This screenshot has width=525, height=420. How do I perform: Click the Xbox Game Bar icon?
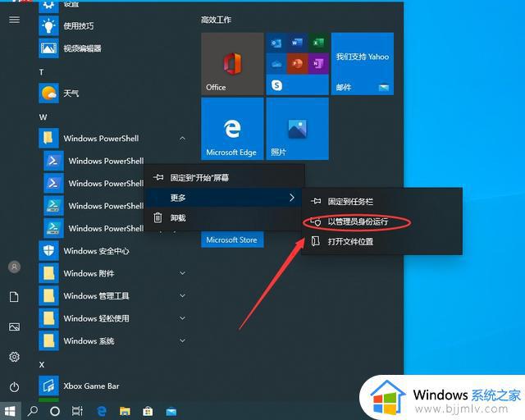tap(48, 386)
